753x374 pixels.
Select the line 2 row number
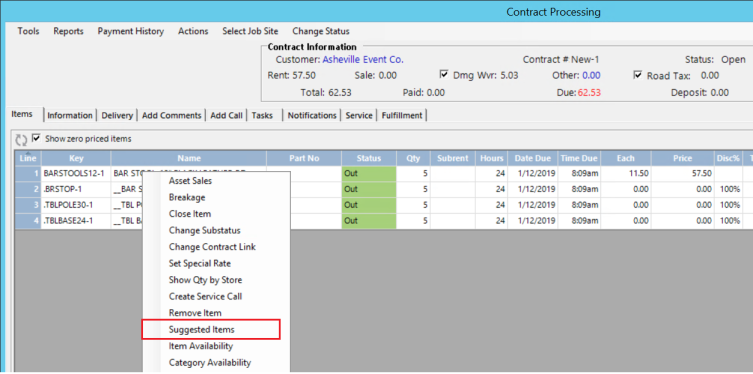coord(28,189)
